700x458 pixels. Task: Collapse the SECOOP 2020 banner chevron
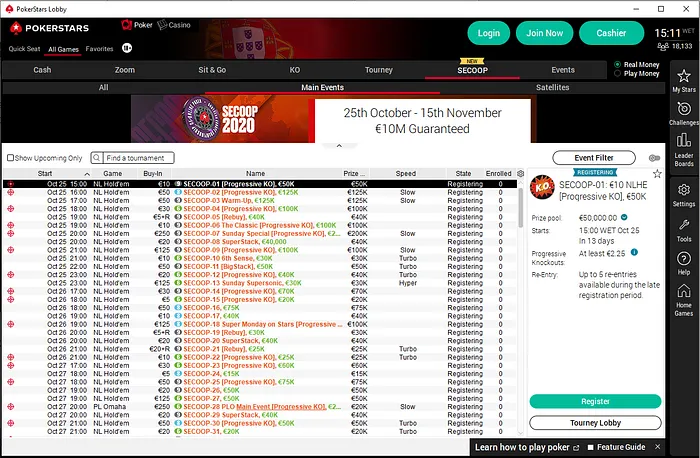point(339,146)
